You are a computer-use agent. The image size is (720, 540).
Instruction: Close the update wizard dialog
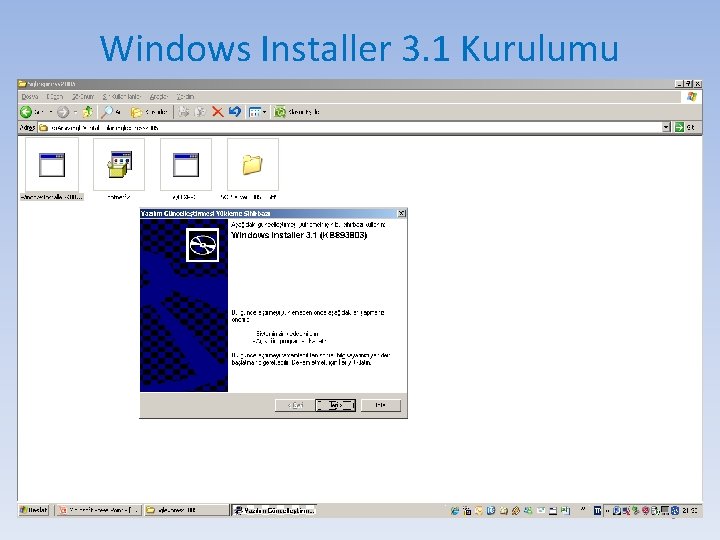pyautogui.click(x=401, y=213)
